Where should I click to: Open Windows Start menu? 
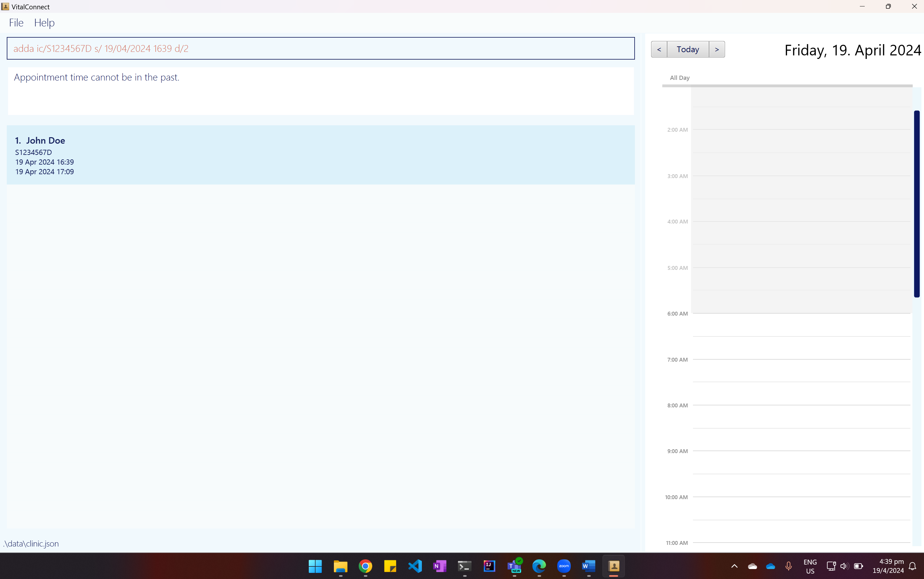click(x=315, y=566)
